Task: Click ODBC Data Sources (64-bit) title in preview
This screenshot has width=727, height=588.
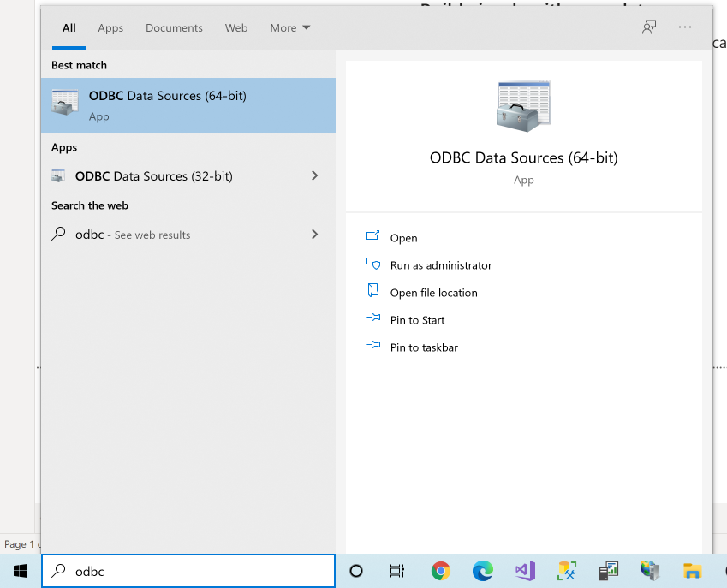Action: pos(523,158)
